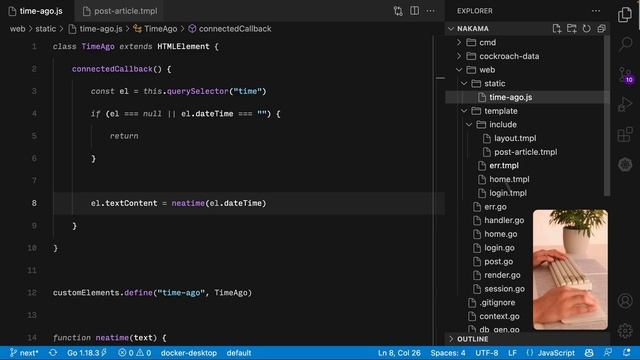Change the Go 1.18.3 version
The image size is (640, 360).
87,353
